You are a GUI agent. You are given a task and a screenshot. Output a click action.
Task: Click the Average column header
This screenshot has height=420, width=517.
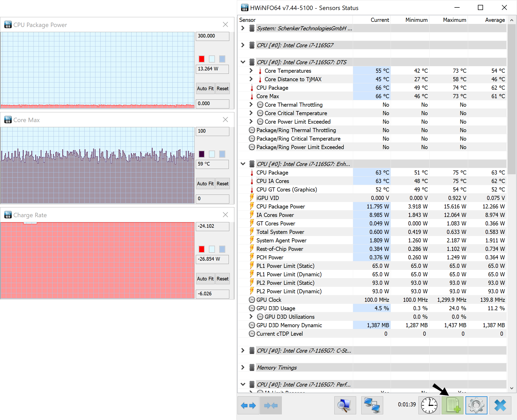tap(487, 20)
